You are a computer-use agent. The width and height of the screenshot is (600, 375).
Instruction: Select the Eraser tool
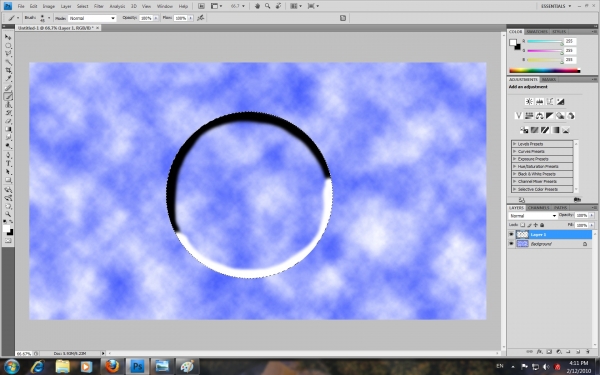coord(8,121)
